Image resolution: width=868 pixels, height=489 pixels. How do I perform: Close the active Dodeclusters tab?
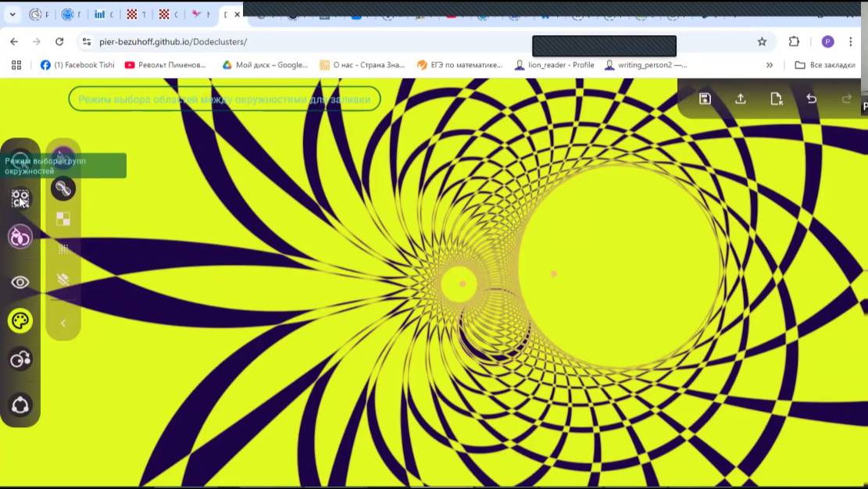[x=237, y=15]
